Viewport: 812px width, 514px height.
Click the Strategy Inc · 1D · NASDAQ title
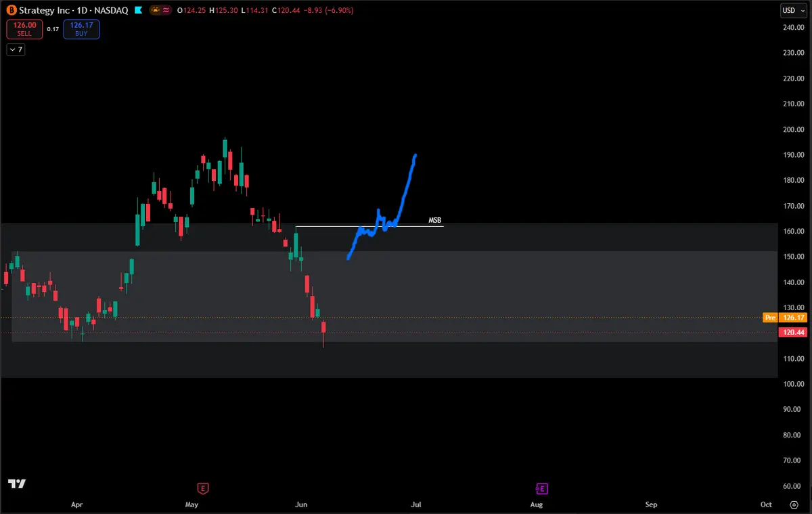tap(73, 11)
